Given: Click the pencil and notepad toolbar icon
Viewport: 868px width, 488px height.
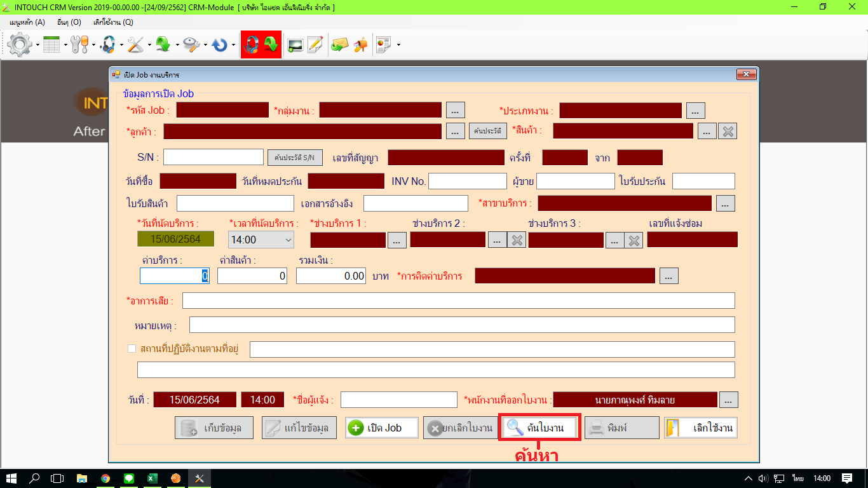Looking at the screenshot, I should pos(315,45).
